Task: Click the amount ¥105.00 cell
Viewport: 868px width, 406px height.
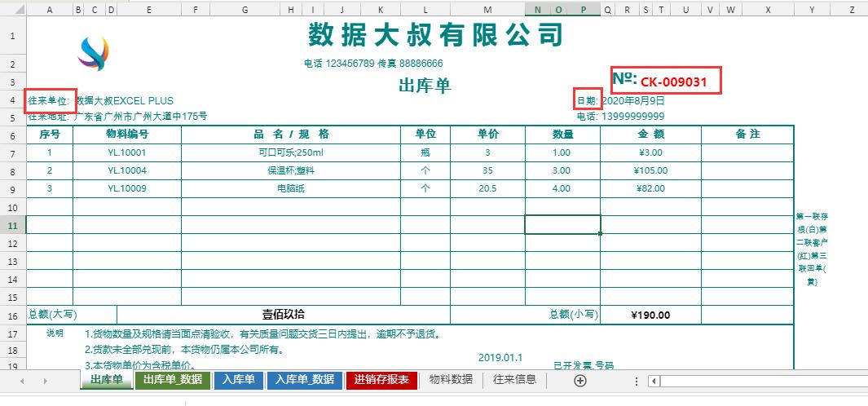Action: (651, 170)
